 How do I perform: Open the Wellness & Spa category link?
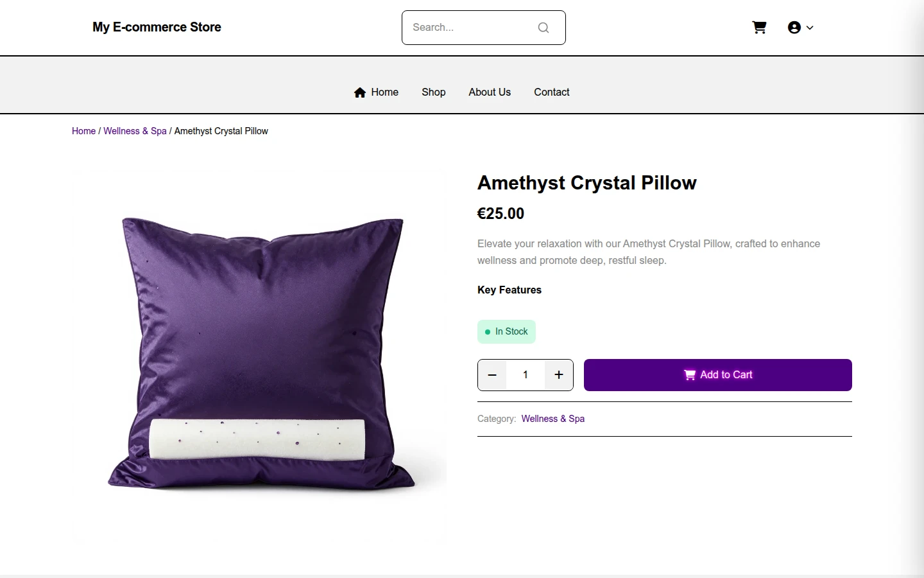point(553,419)
